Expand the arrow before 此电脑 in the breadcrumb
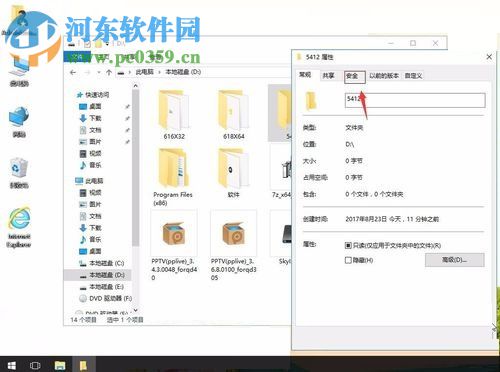500x372 pixels. [129, 72]
